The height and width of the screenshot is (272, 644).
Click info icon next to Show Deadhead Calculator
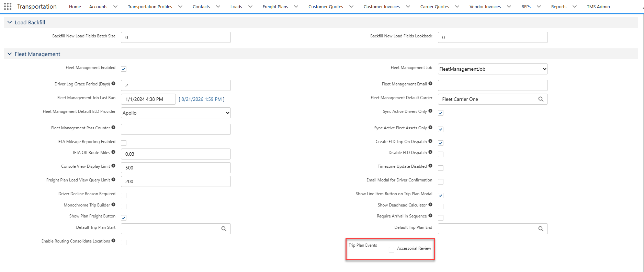pos(430,204)
